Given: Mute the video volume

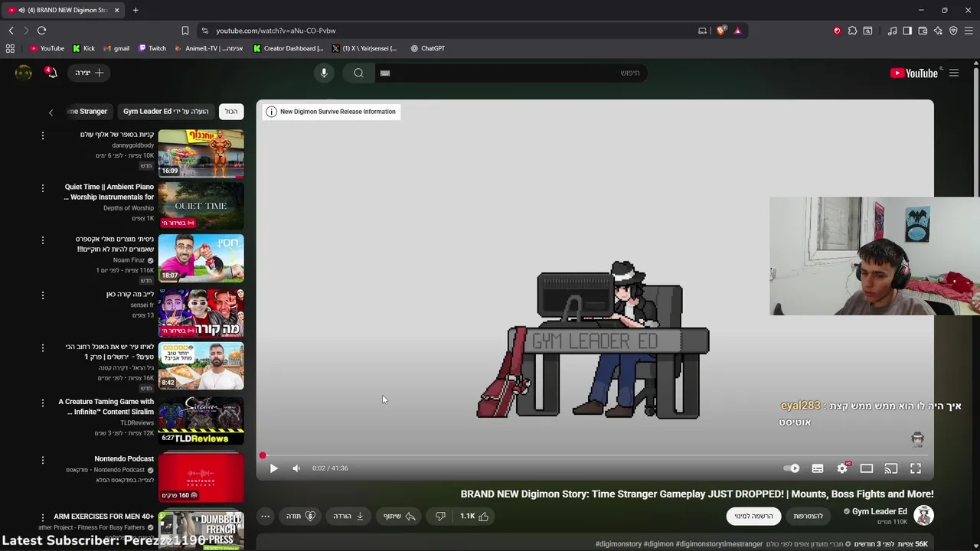Looking at the screenshot, I should (296, 468).
